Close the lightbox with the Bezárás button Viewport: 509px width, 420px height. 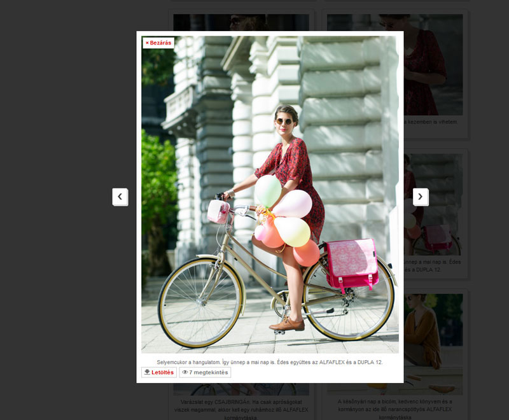[x=158, y=43]
